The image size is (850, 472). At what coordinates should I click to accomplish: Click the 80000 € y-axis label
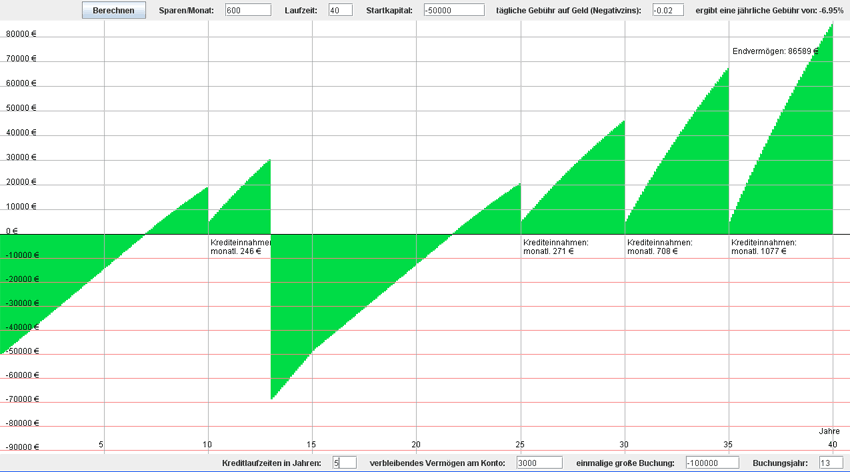(20, 33)
